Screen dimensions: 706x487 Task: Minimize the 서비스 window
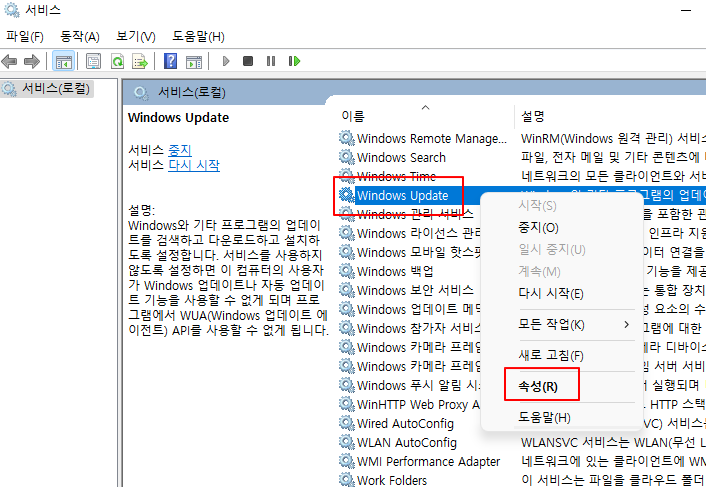coord(686,10)
